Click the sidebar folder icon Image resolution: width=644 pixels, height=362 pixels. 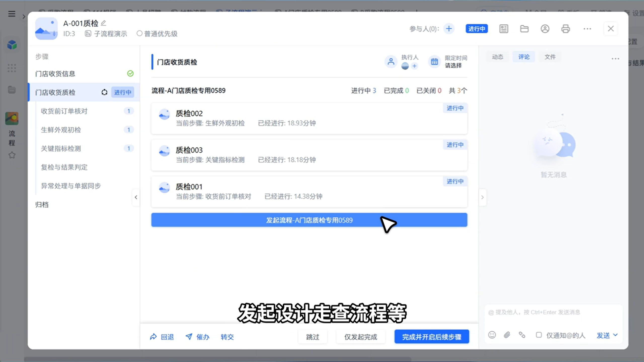click(12, 90)
